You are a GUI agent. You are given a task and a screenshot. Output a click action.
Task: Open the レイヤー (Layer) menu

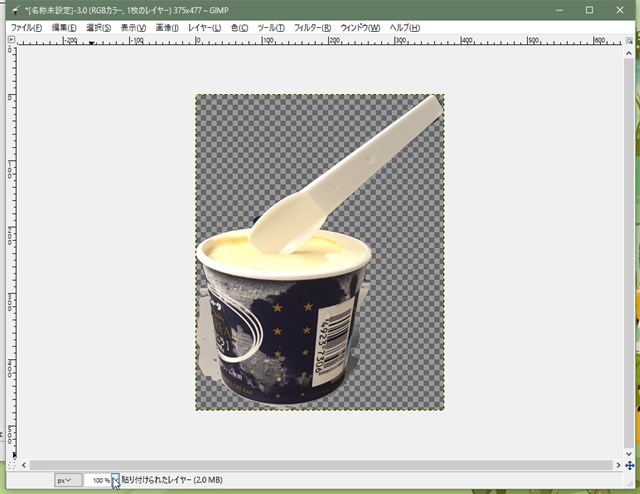[204, 27]
